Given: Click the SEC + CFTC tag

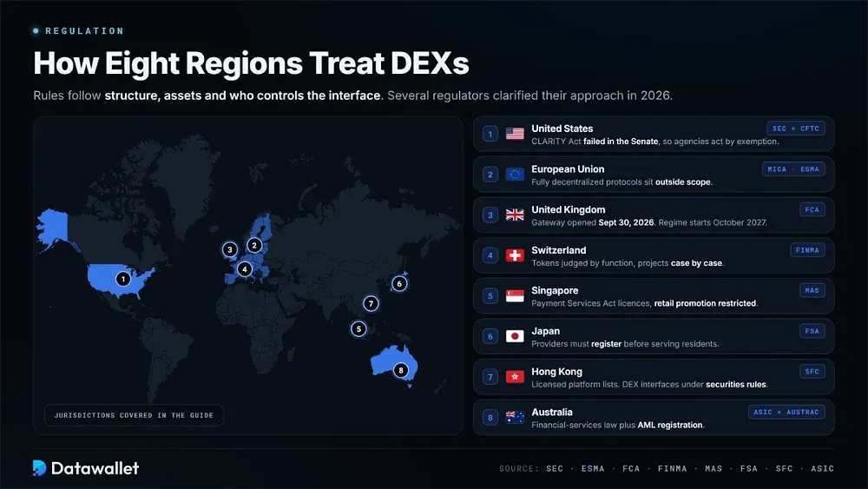Looking at the screenshot, I should coord(795,129).
